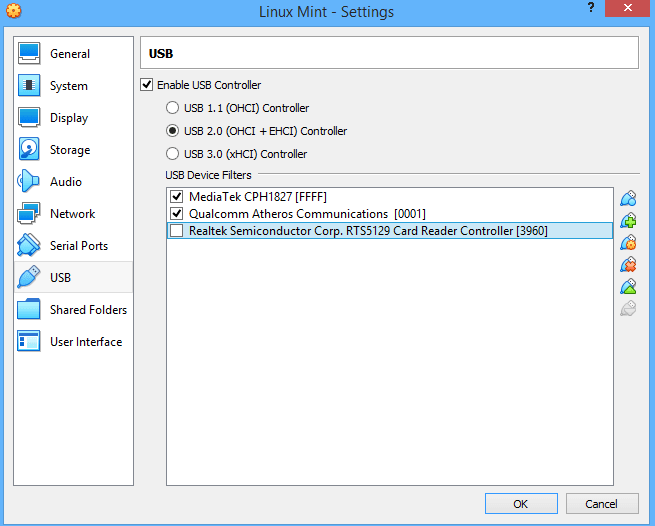Image resolution: width=655 pixels, height=526 pixels.
Task: Add USB filter from device icon
Action: click(x=628, y=221)
